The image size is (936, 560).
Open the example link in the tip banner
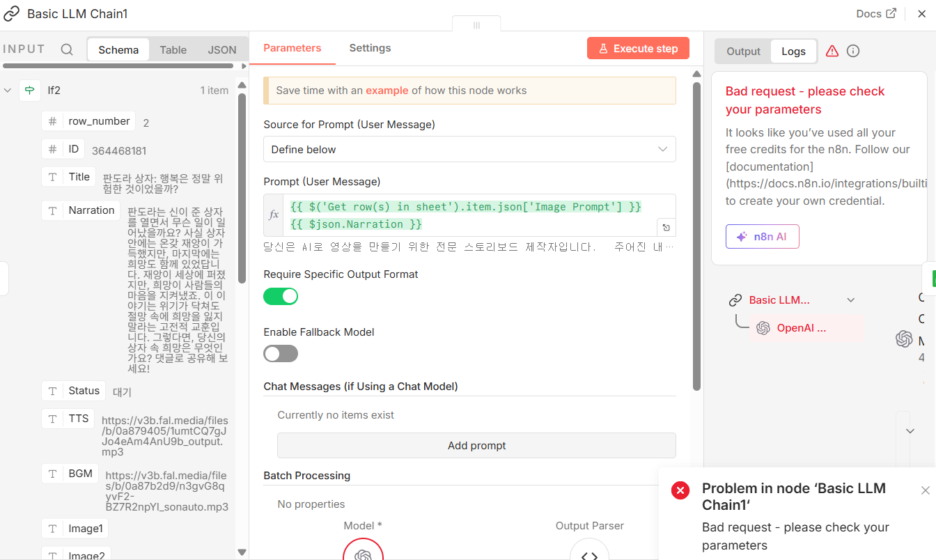[x=387, y=91]
